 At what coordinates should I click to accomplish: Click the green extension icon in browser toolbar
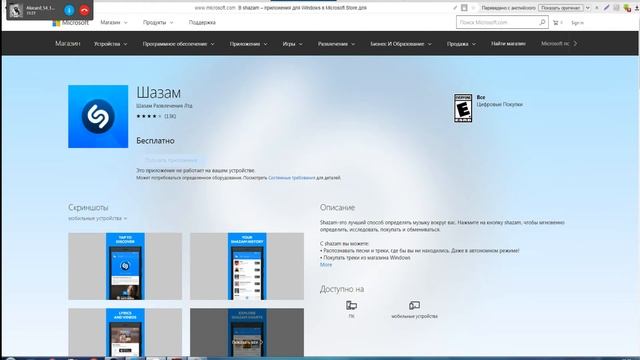point(627,8)
